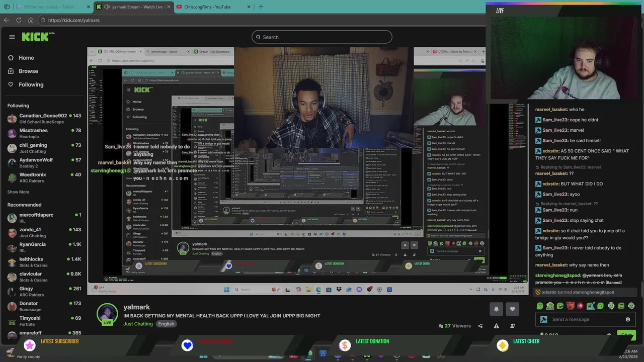Click the Sam_live23 'stop saying chat' message

pos(570,220)
